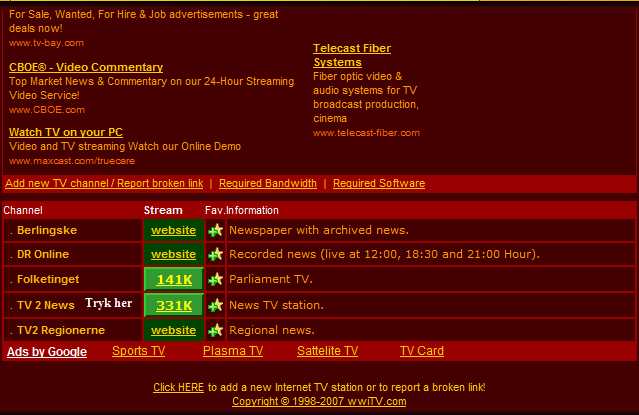Click the Channel column header
This screenshot has height=415, width=639.
click(23, 210)
